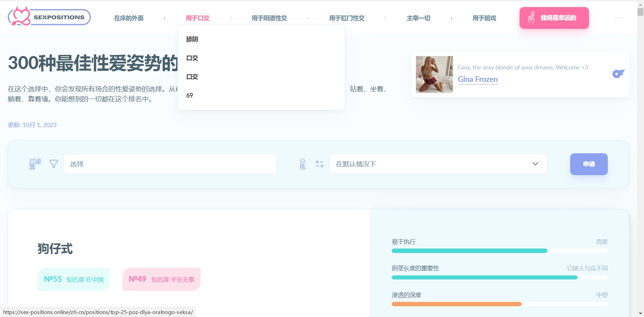Click the crossed-fingers icon on pink button
The width and height of the screenshot is (644, 317).
[x=531, y=18]
